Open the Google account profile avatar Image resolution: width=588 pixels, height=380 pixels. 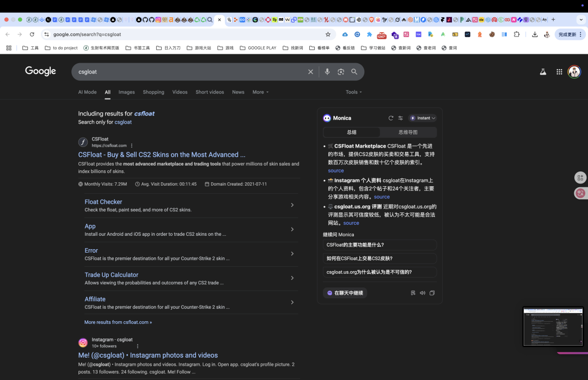click(x=574, y=72)
